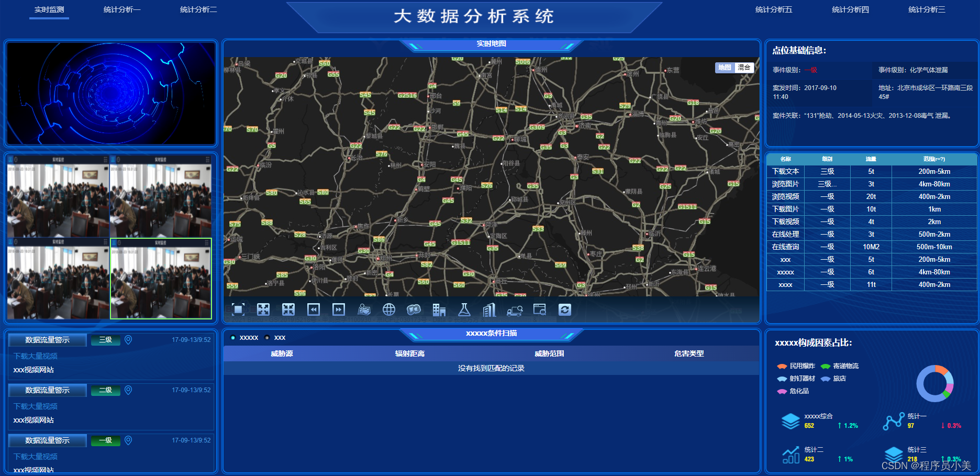Switch map to 混合 mode
Viewport: 980px width, 476px height.
[x=744, y=68]
